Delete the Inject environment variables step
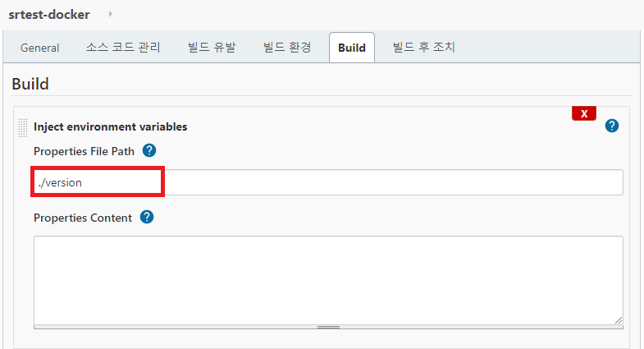The width and height of the screenshot is (644, 349). pyautogui.click(x=583, y=113)
